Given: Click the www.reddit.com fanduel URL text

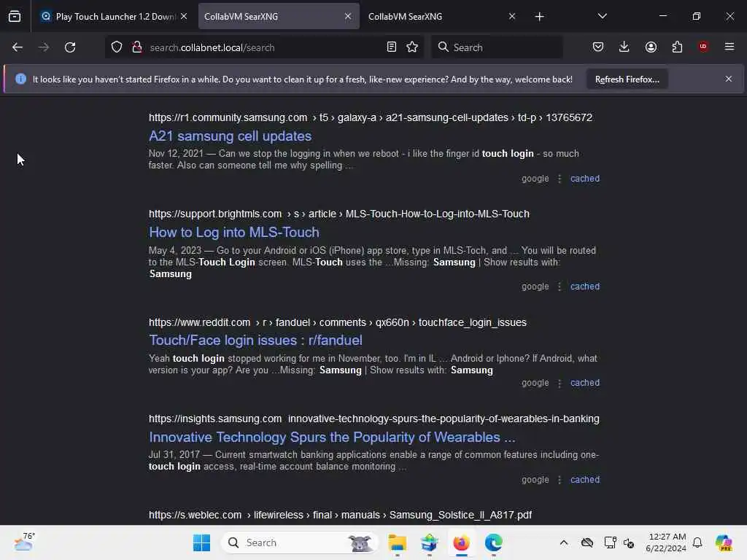Looking at the screenshot, I should tap(337, 322).
